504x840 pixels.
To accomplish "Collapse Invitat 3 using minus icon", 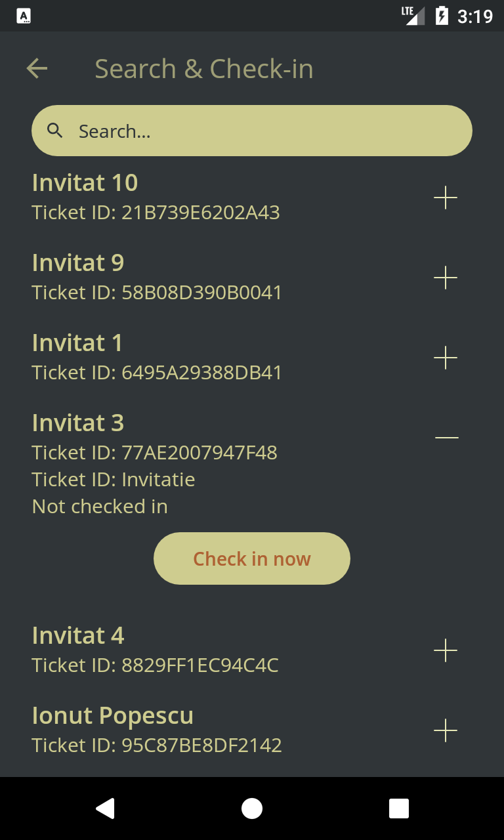I will tap(446, 438).
